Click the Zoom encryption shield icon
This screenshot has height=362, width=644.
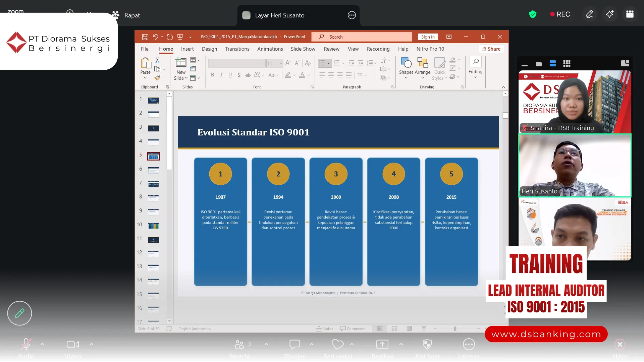pyautogui.click(x=533, y=14)
